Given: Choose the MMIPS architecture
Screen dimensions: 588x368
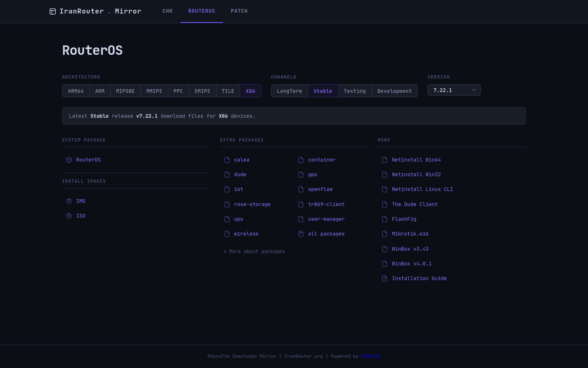Looking at the screenshot, I should click(154, 91).
